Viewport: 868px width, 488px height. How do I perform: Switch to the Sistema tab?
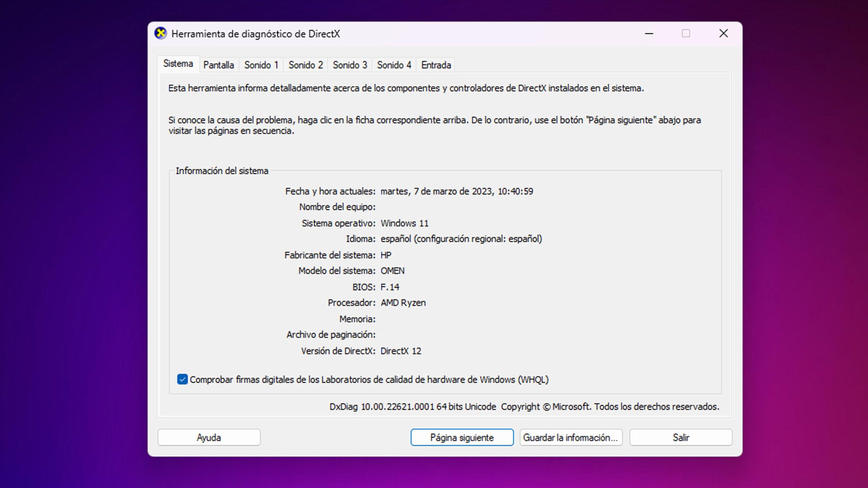(178, 64)
